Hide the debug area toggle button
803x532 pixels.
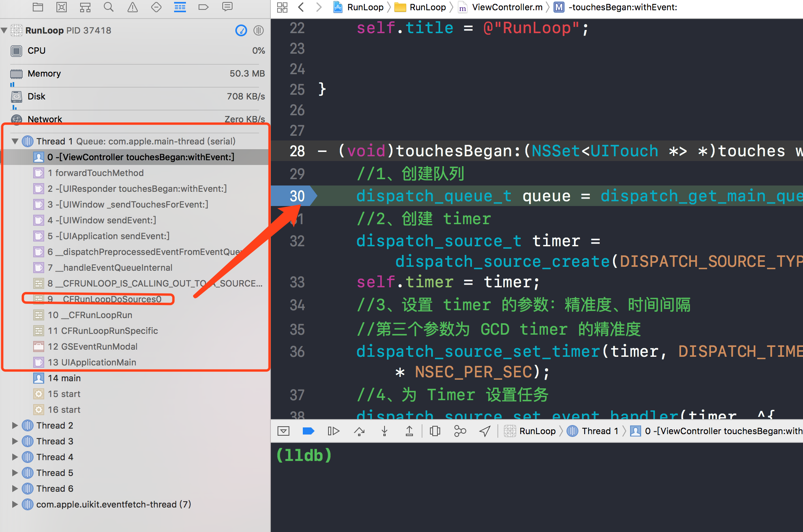pyautogui.click(x=283, y=431)
